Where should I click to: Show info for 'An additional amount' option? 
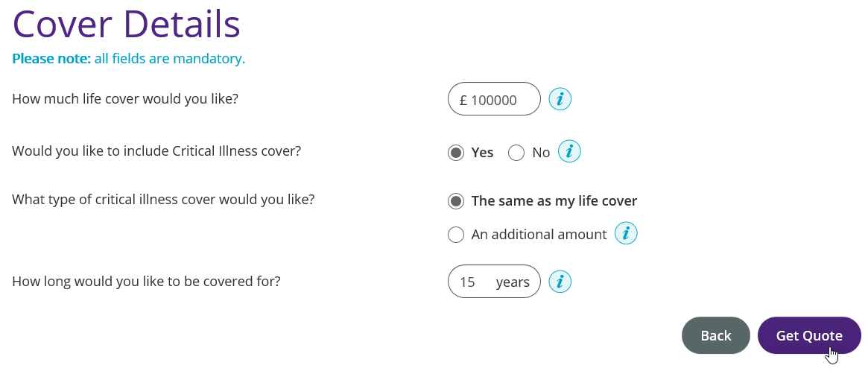(x=626, y=234)
